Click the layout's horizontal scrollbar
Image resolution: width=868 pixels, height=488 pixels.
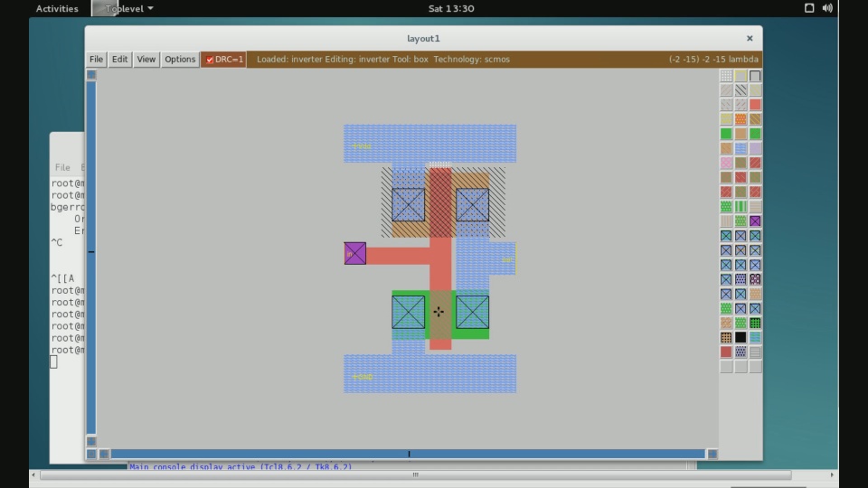click(407, 454)
